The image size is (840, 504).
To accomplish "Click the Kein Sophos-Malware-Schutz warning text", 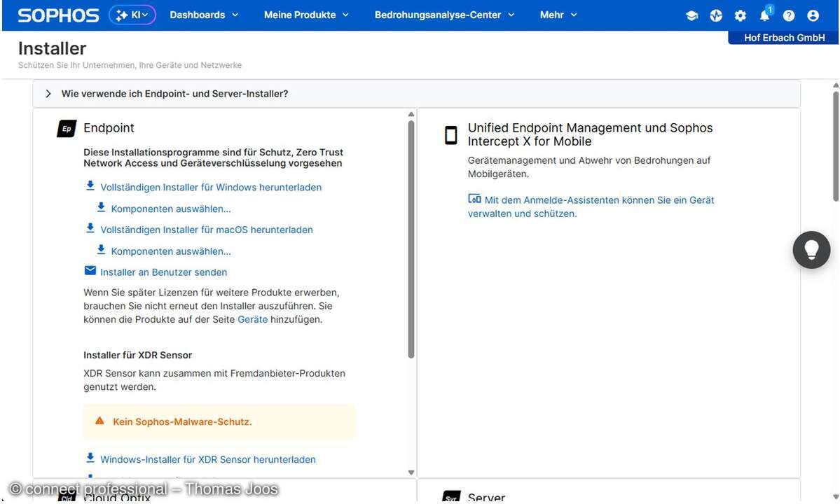I will [x=182, y=421].
